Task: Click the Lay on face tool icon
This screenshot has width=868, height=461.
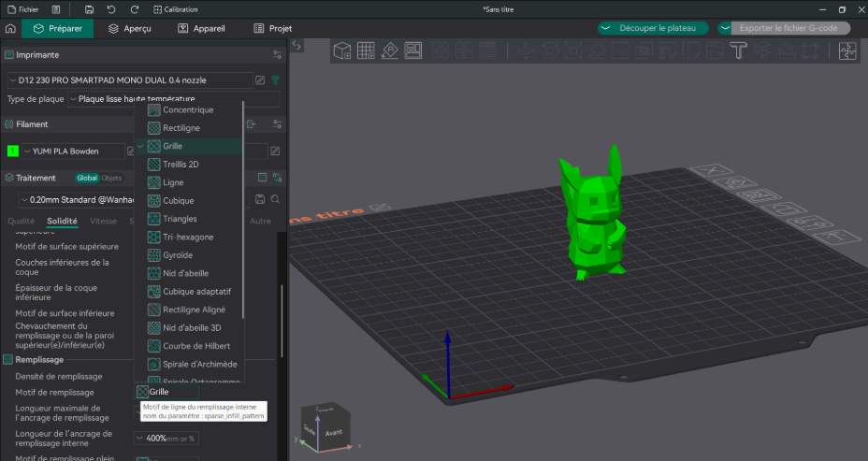Action: [x=597, y=50]
